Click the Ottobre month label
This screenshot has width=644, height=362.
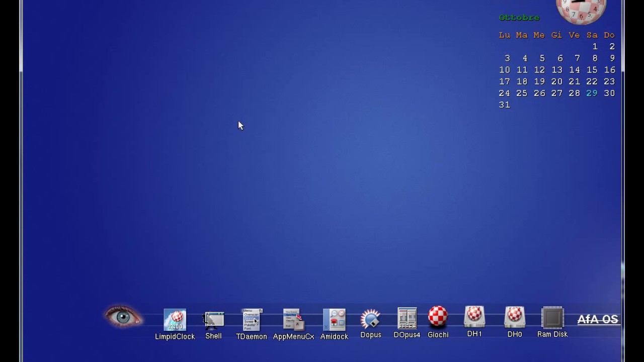pos(519,18)
